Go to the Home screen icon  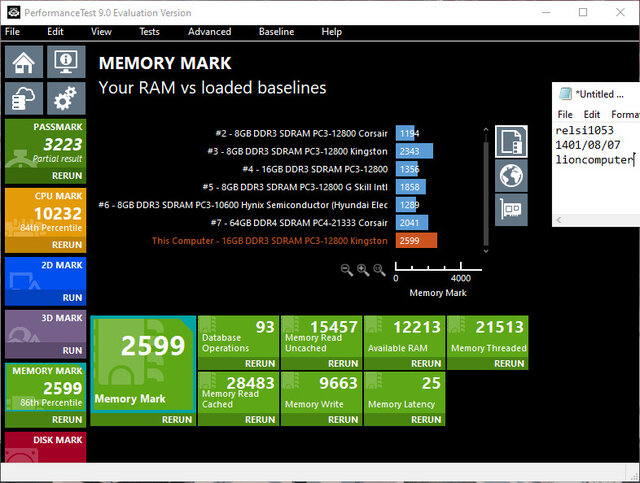pyautogui.click(x=24, y=63)
